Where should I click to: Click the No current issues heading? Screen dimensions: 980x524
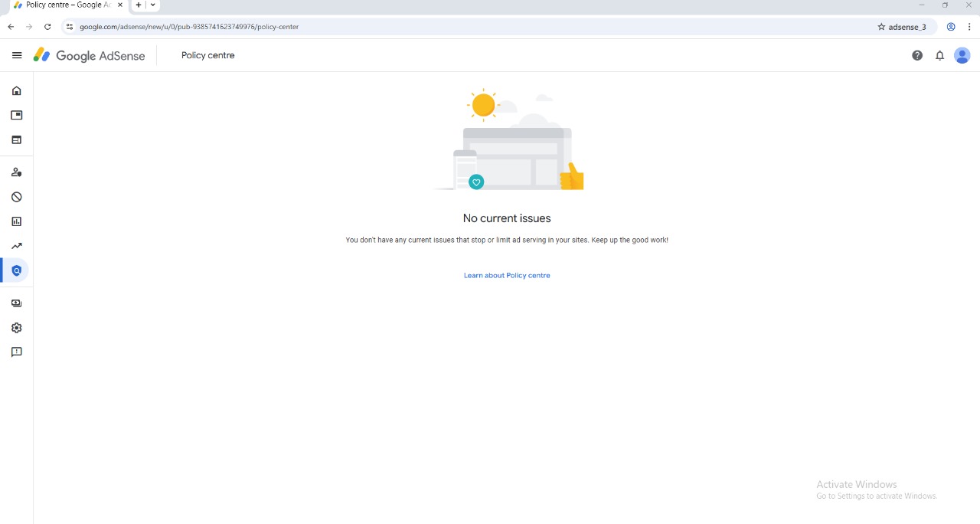click(507, 218)
